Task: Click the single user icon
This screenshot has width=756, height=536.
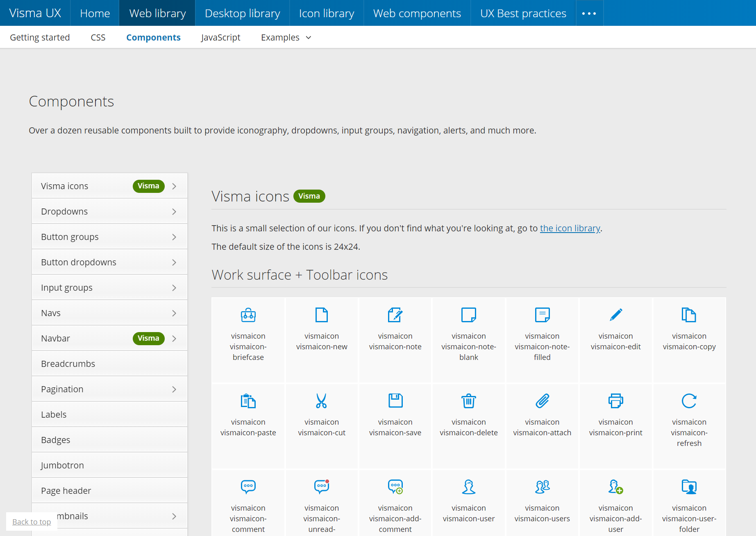Action: point(469,487)
